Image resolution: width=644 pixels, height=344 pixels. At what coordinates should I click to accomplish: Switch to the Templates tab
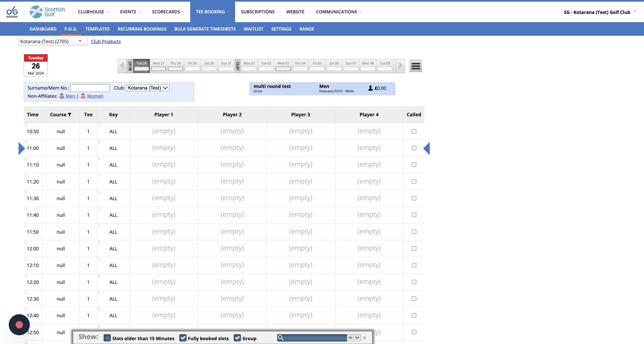pos(97,29)
